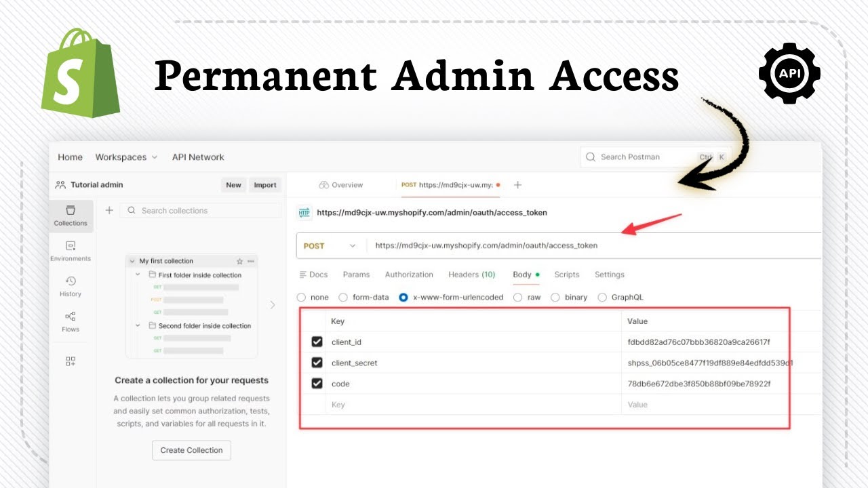Viewport: 868px width, 488px height.
Task: Click the Search collections field
Action: pyautogui.click(x=201, y=211)
